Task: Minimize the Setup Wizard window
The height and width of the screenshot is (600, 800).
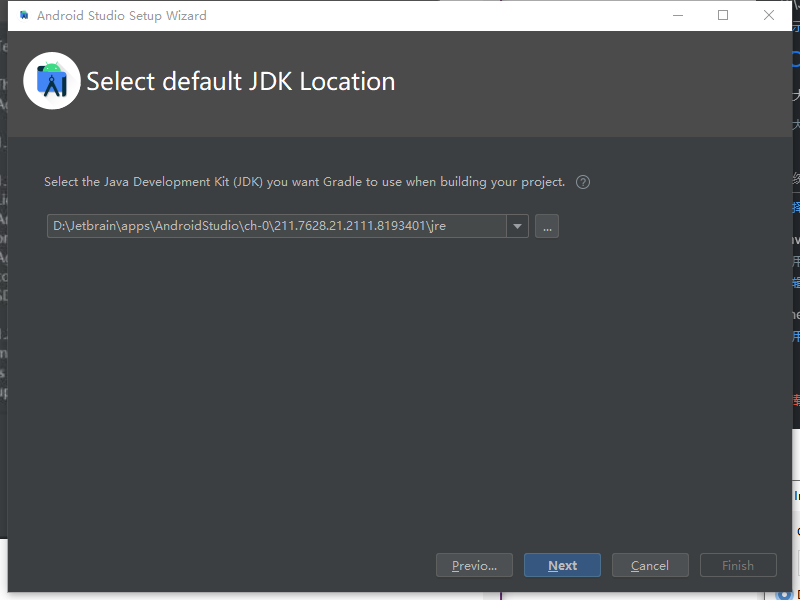Action: [x=677, y=16]
